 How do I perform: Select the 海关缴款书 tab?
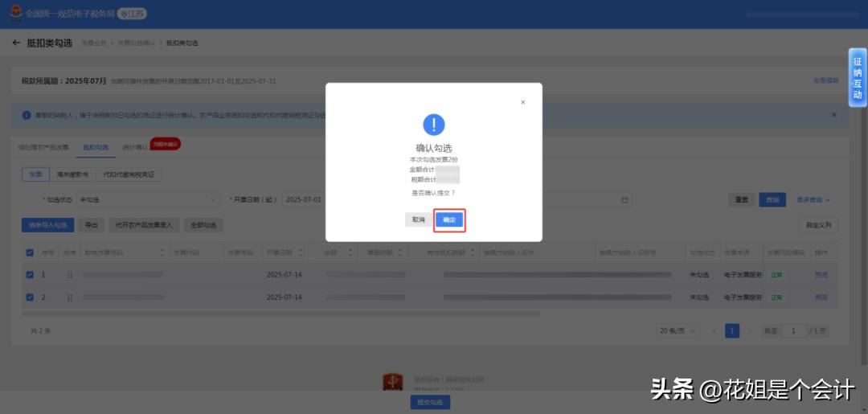[x=72, y=174]
